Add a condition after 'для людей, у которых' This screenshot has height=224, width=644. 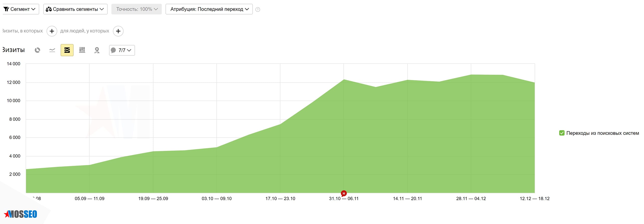118,31
